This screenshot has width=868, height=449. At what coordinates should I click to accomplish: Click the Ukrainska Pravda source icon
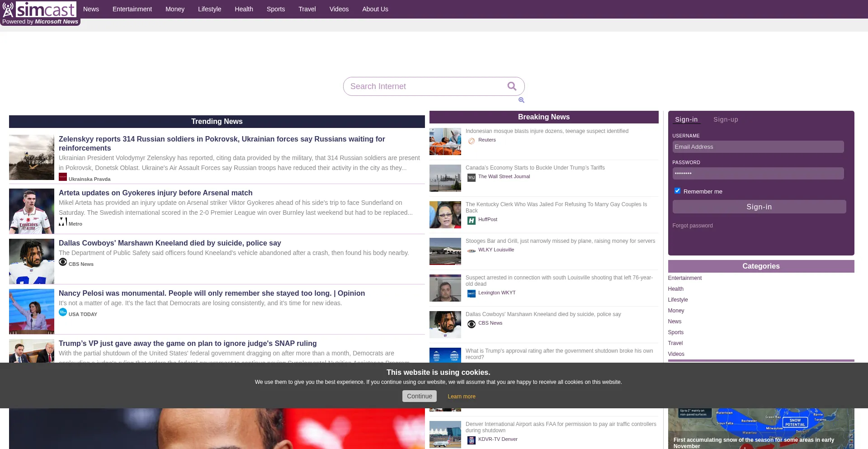[x=63, y=177]
